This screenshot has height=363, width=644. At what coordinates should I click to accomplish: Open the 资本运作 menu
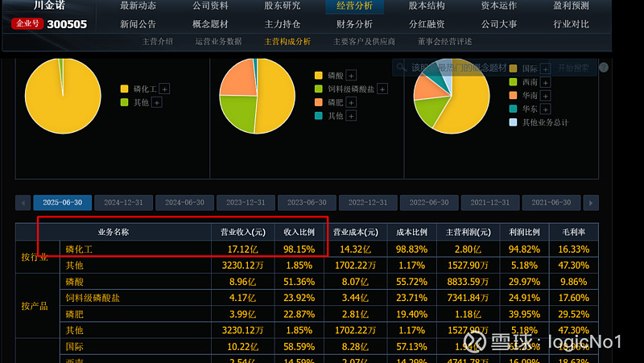pos(499,6)
